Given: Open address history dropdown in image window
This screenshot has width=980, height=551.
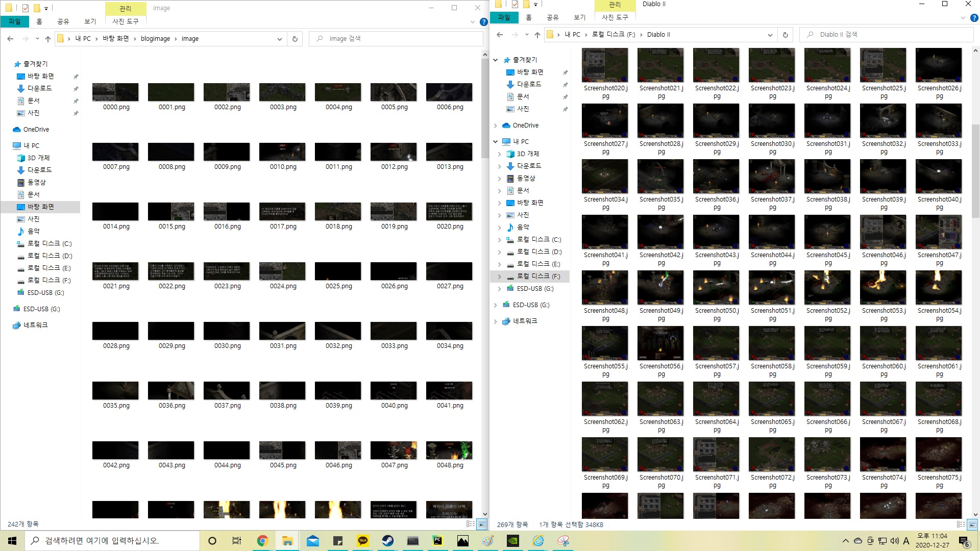Looking at the screenshot, I should [x=279, y=39].
